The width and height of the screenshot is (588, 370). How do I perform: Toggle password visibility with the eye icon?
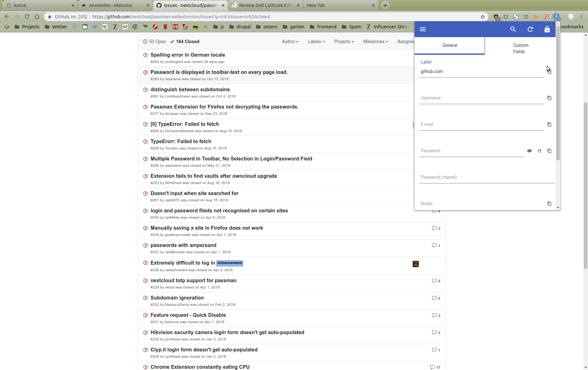tap(529, 151)
